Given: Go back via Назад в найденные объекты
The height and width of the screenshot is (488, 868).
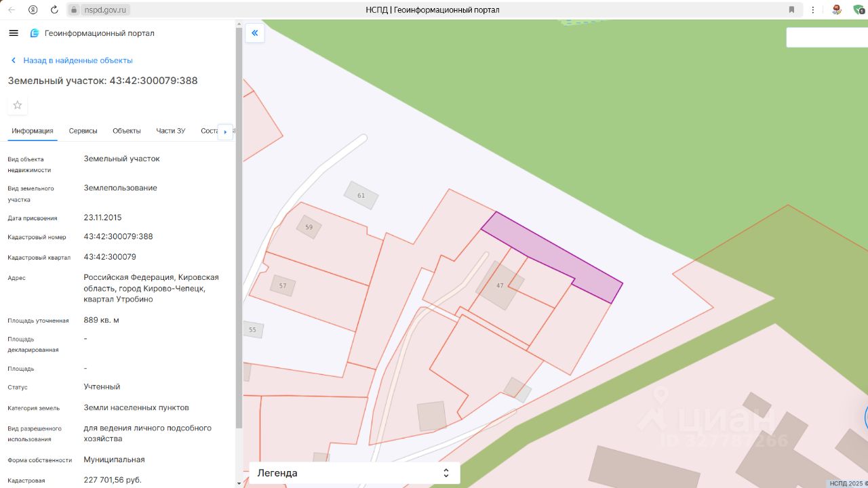Looking at the screenshot, I should pos(71,60).
